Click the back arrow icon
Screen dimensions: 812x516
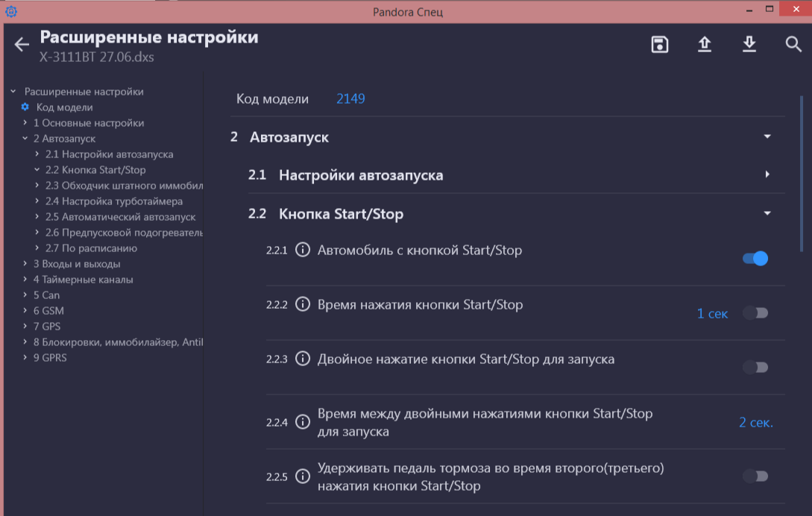click(22, 45)
